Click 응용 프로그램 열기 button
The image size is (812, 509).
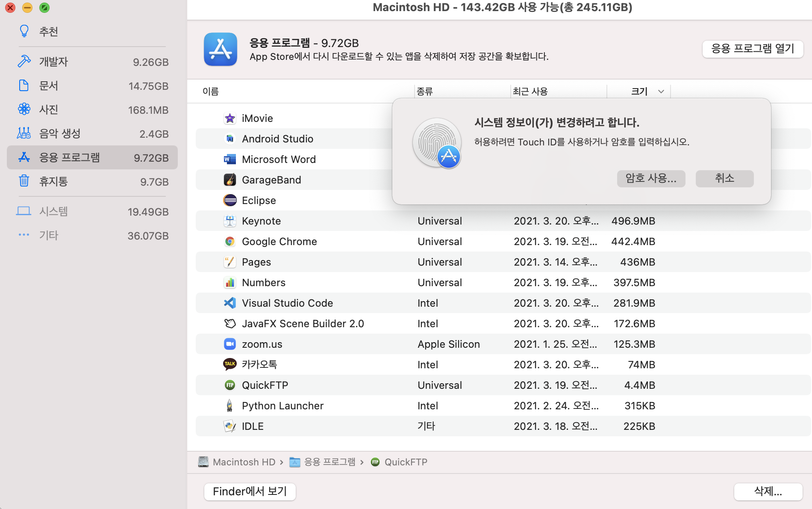coord(753,49)
